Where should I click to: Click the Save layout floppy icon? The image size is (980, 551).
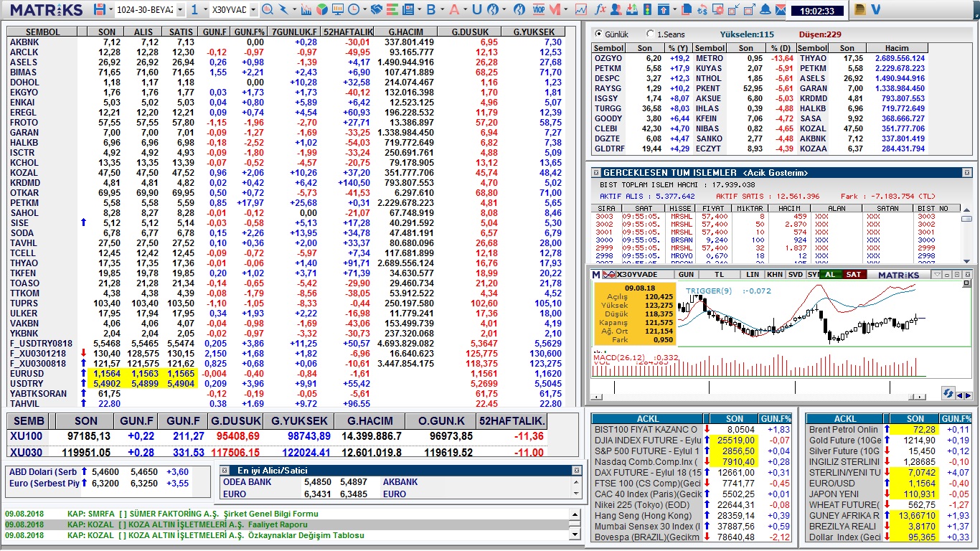pyautogui.click(x=99, y=9)
